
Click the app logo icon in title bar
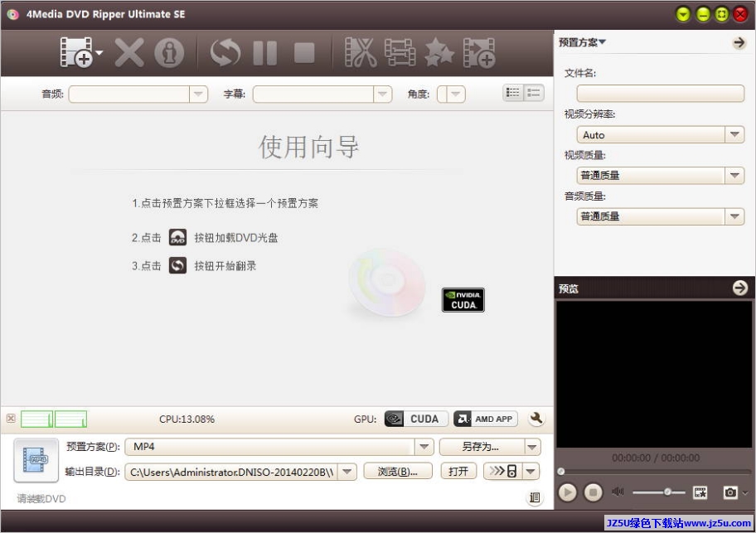(12, 14)
